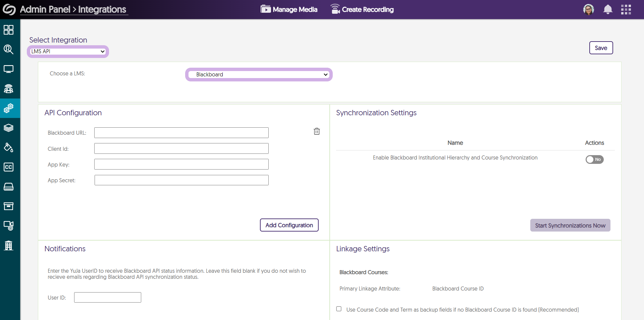Click the 'Select Integration' label
Image resolution: width=644 pixels, height=320 pixels.
pos(58,40)
